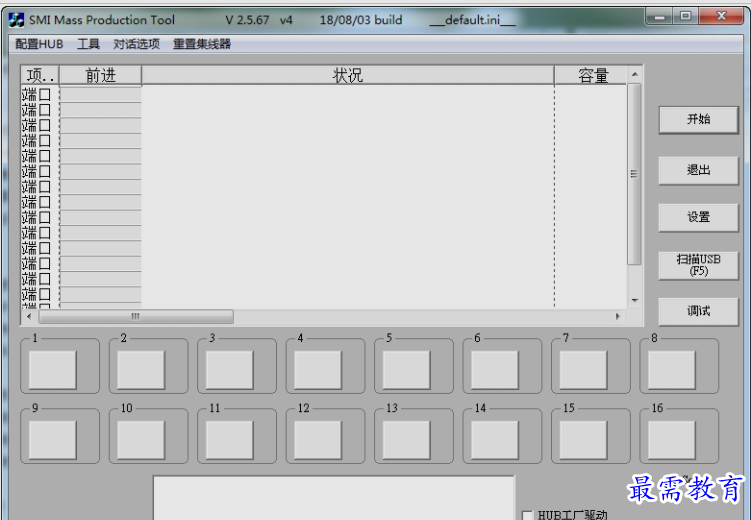The width and height of the screenshot is (751, 520).
Task: Select port slot 8 box
Action: (x=671, y=370)
